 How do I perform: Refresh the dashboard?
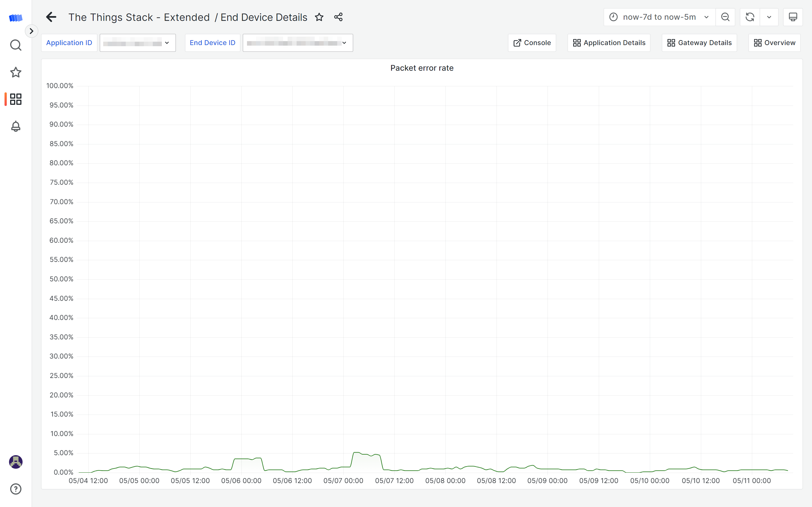tap(750, 17)
